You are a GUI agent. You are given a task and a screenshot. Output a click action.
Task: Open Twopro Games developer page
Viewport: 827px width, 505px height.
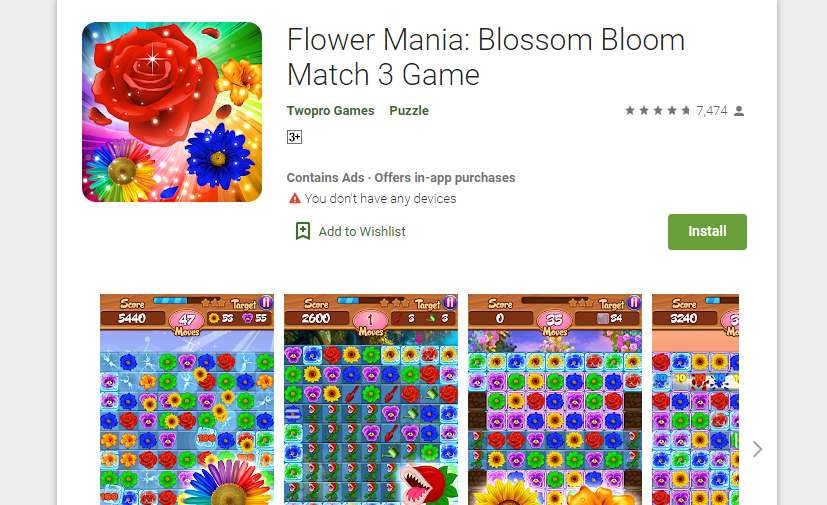331,111
